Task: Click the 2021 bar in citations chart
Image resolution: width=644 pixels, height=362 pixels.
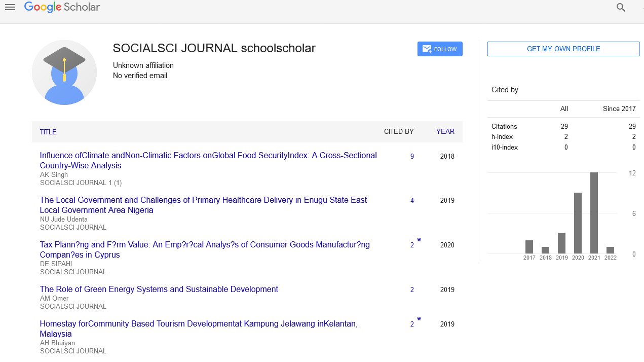Action: [x=594, y=213]
